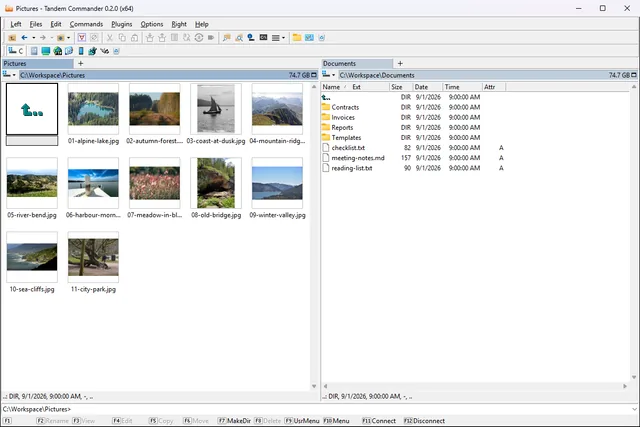This screenshot has width=640, height=427.
Task: Select the 08-old-bridge.jpg thumbnail
Action: tap(216, 183)
